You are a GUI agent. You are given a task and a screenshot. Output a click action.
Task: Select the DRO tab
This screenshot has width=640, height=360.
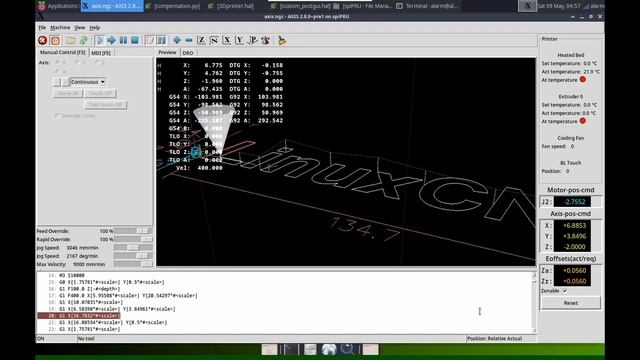(188, 53)
